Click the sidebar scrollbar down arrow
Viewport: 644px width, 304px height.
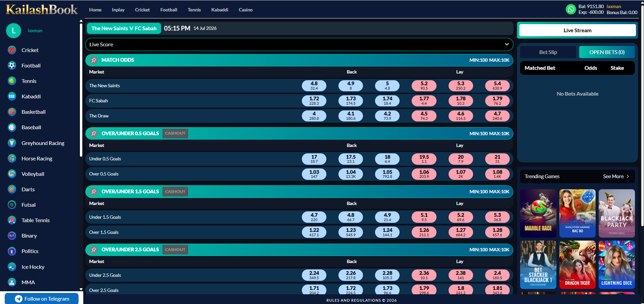pyautogui.click(x=81, y=289)
